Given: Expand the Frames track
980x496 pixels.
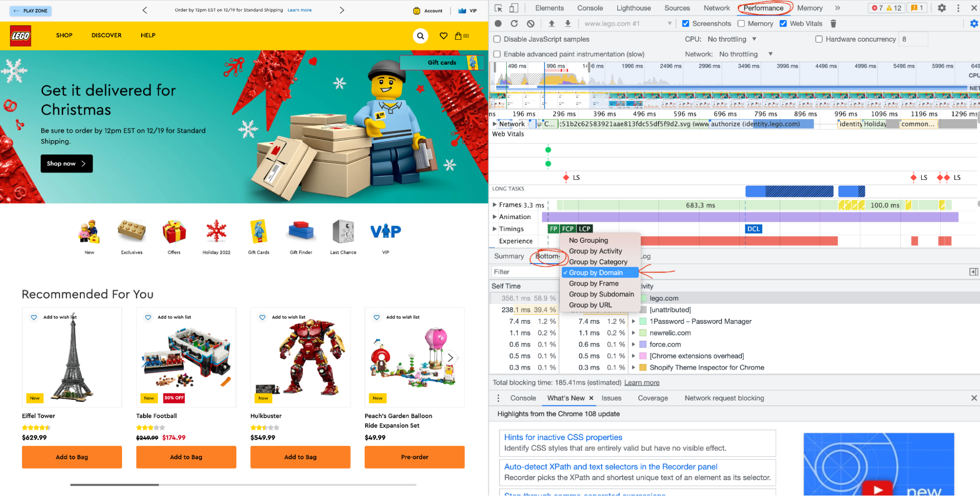Looking at the screenshot, I should (495, 205).
